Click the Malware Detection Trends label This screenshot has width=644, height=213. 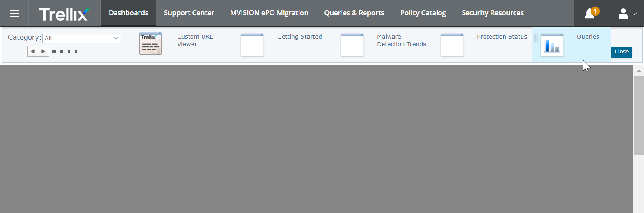pos(402,40)
